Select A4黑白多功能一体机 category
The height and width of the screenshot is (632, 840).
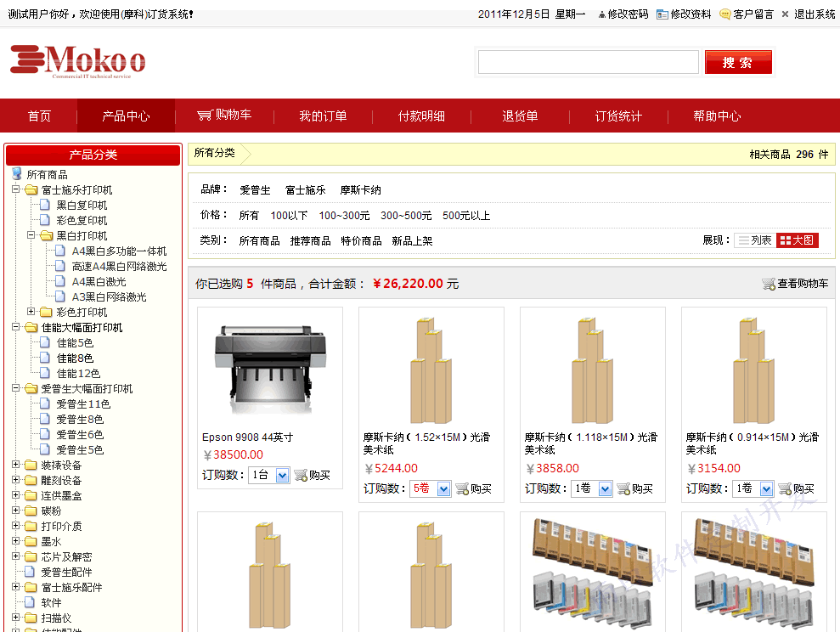click(119, 251)
